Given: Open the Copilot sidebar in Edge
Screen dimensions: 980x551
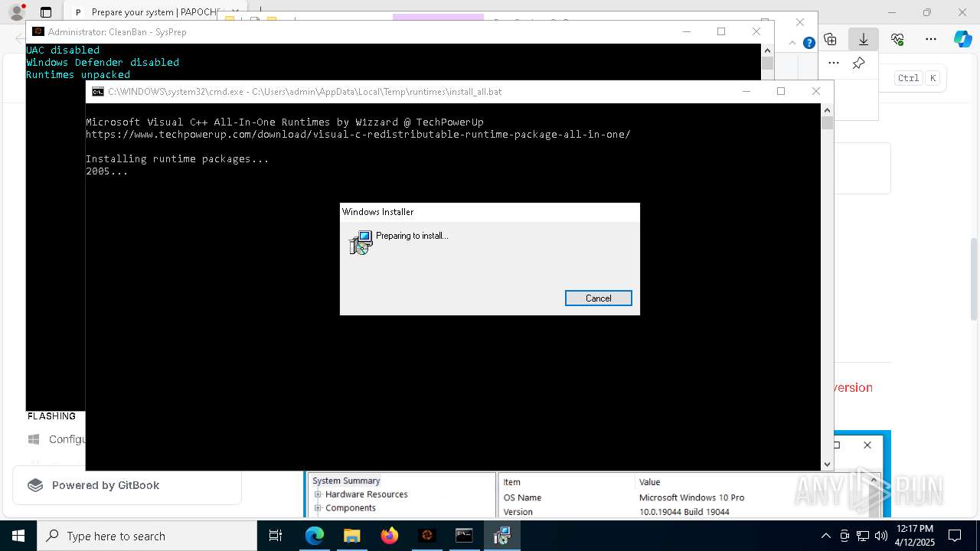Looking at the screenshot, I should [962, 39].
